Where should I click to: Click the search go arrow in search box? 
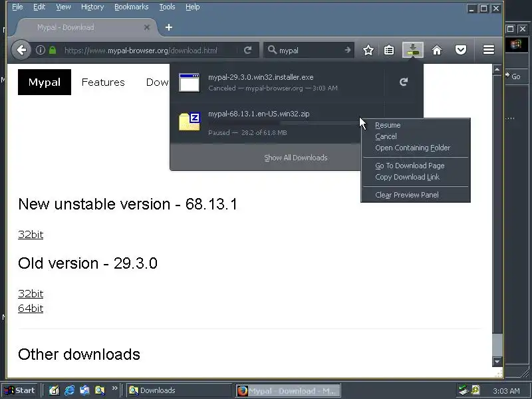coord(347,51)
